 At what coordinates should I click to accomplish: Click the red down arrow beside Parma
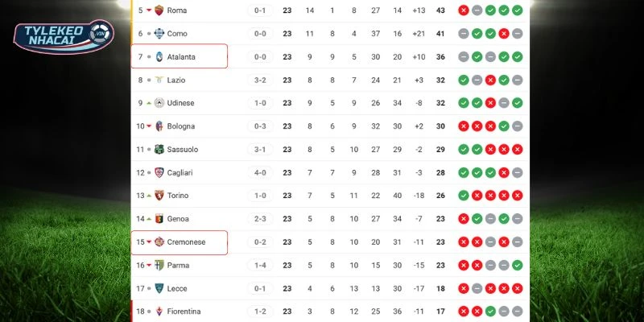pyautogui.click(x=149, y=266)
